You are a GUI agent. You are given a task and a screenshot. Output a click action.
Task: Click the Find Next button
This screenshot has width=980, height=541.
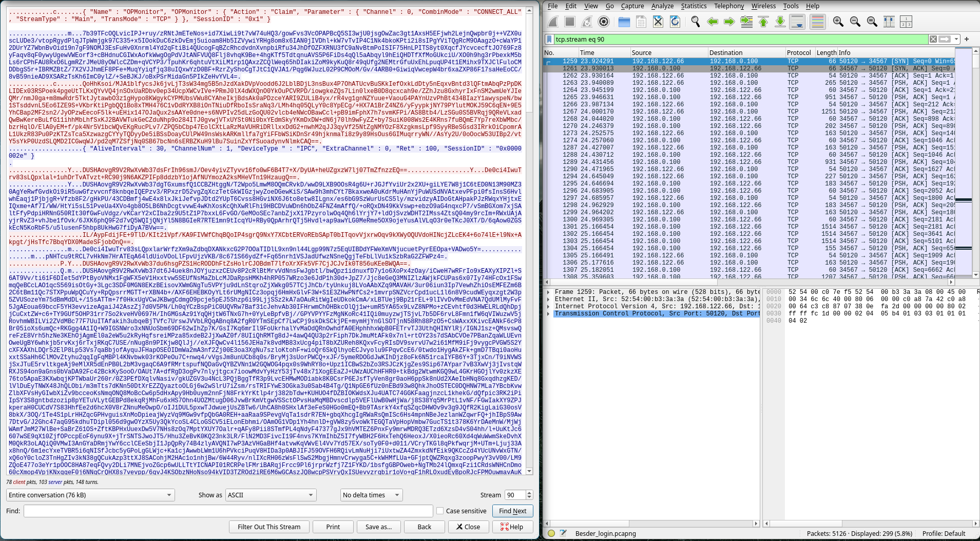pyautogui.click(x=512, y=511)
